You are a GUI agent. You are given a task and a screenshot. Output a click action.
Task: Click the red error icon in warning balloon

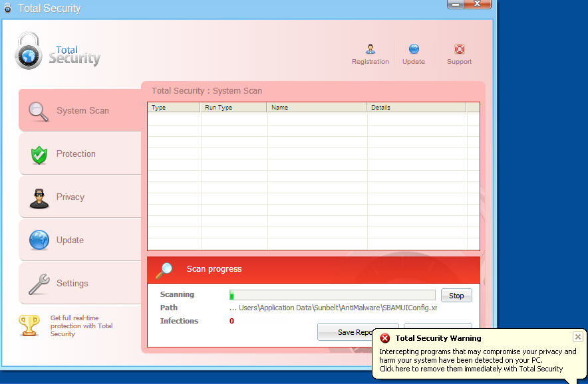pyautogui.click(x=384, y=338)
